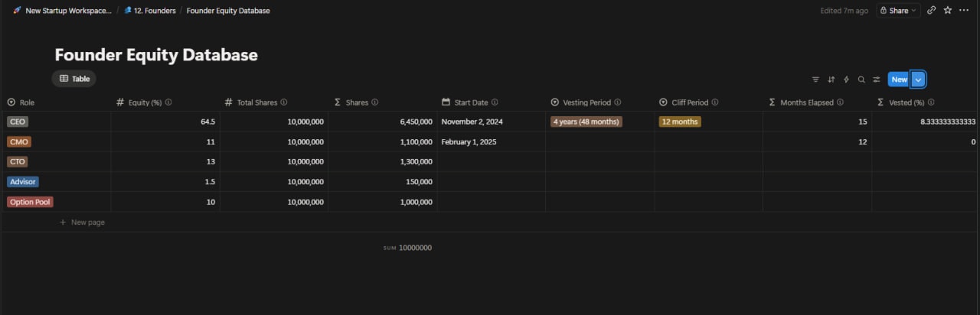The width and height of the screenshot is (980, 315).
Task: Click the page title Founder Equity Database
Action: click(156, 55)
